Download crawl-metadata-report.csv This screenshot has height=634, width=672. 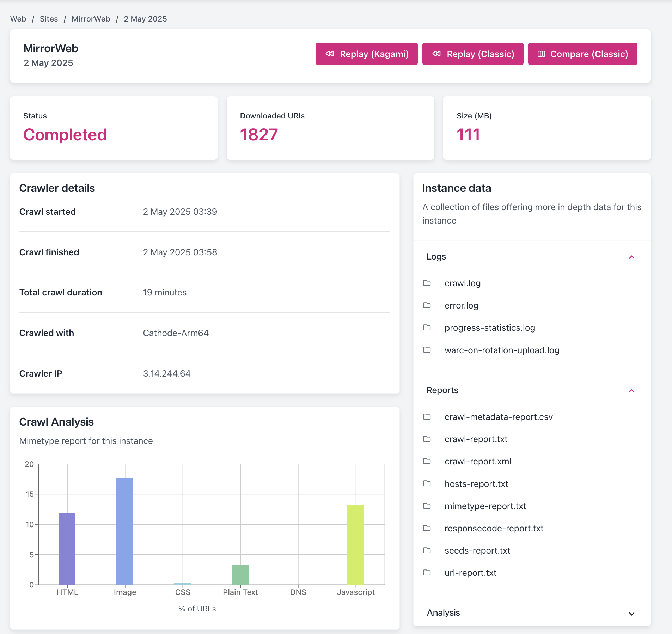coord(499,417)
